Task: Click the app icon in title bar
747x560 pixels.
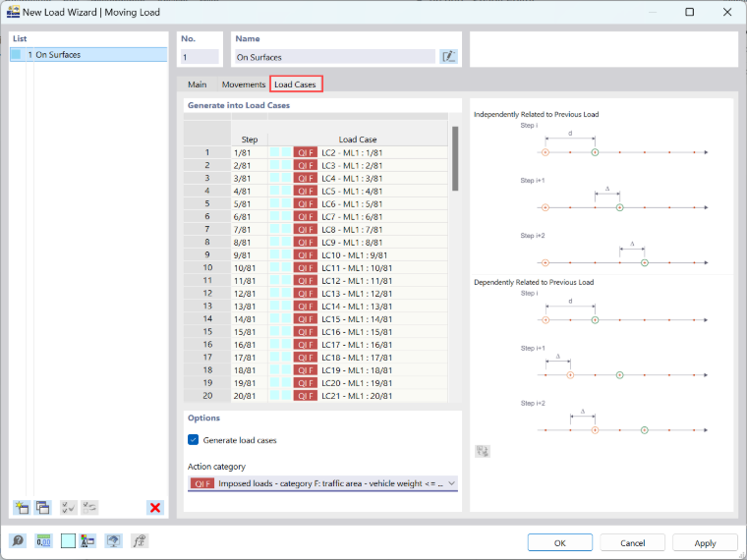Action: click(13, 12)
